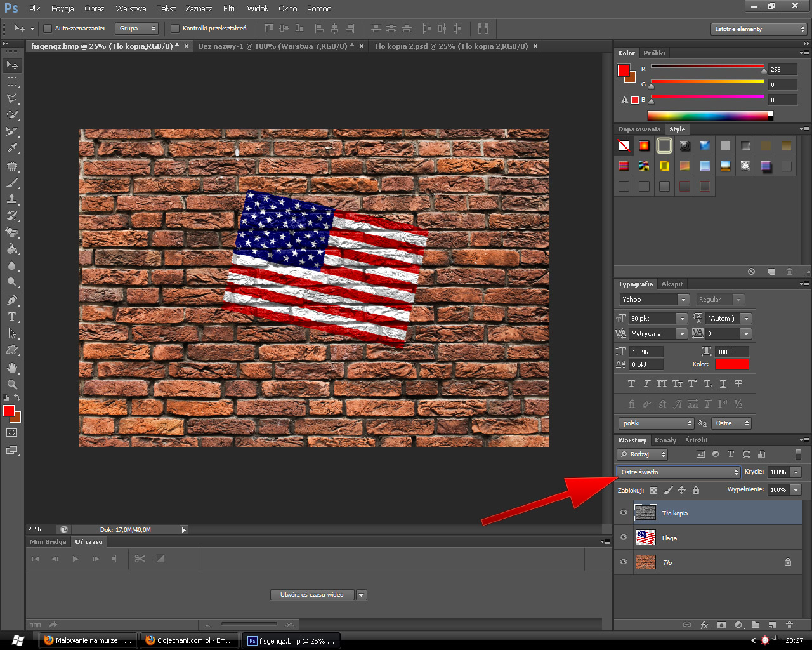The image size is (812, 650).
Task: Create new adjustment layer icon
Action: coord(738,625)
